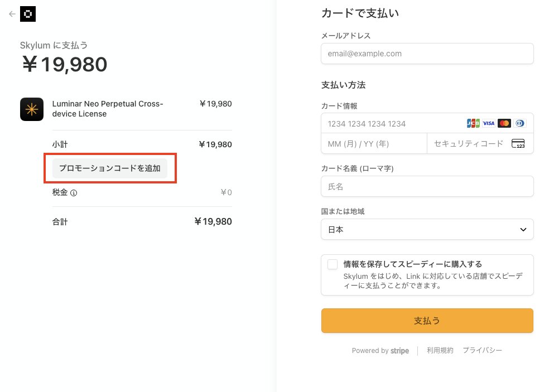This screenshot has width=549, height=392.
Task: Click the add promotion code button
Action: (110, 168)
